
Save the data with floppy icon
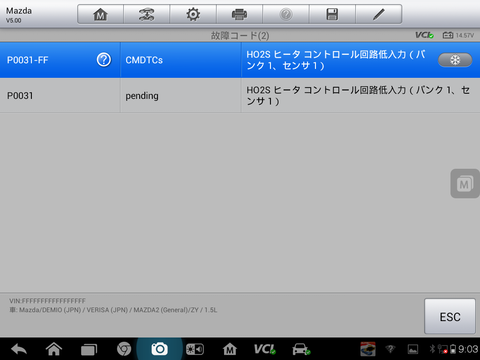point(332,14)
